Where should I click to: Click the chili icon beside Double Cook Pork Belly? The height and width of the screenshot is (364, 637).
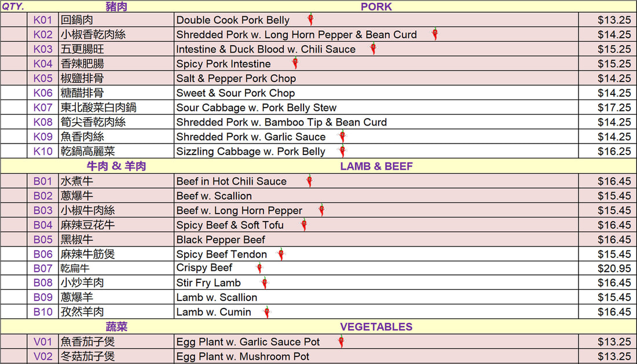tap(310, 20)
